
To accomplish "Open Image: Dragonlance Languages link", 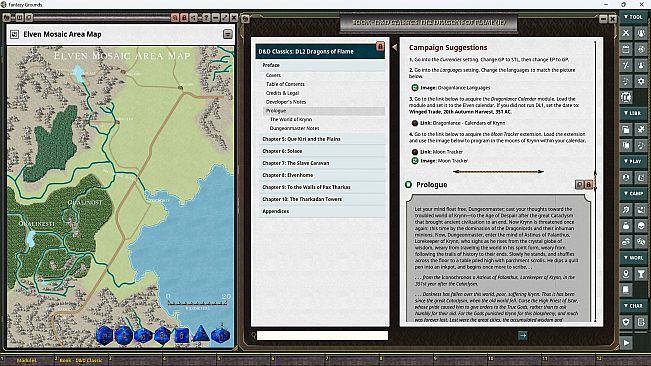I will tap(451, 88).
